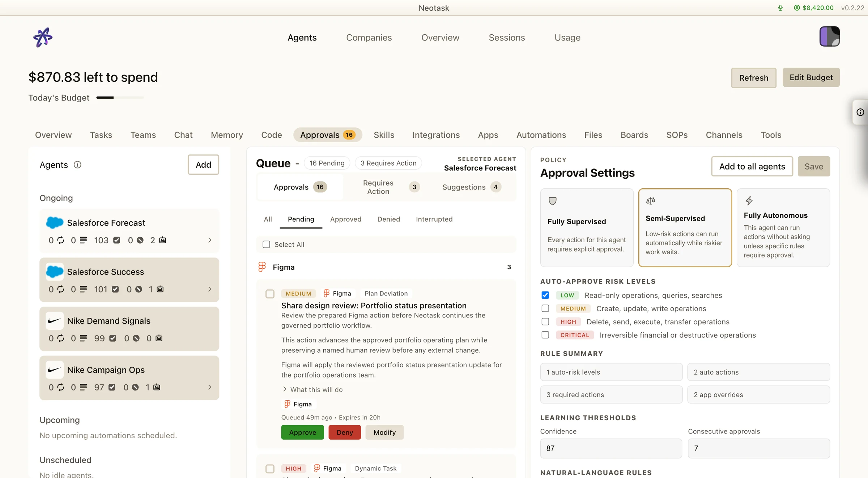Click the Refresh button

pos(754,78)
